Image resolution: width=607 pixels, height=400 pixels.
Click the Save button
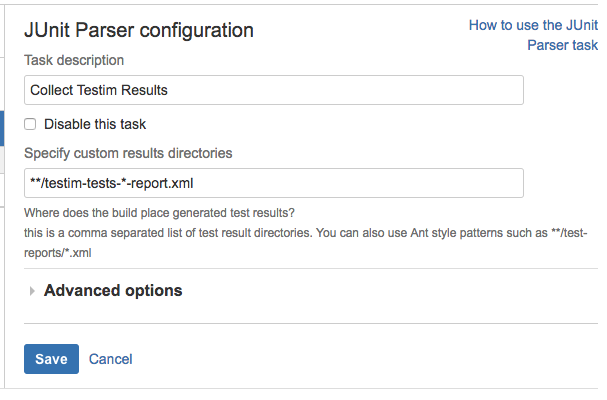pyautogui.click(x=51, y=359)
